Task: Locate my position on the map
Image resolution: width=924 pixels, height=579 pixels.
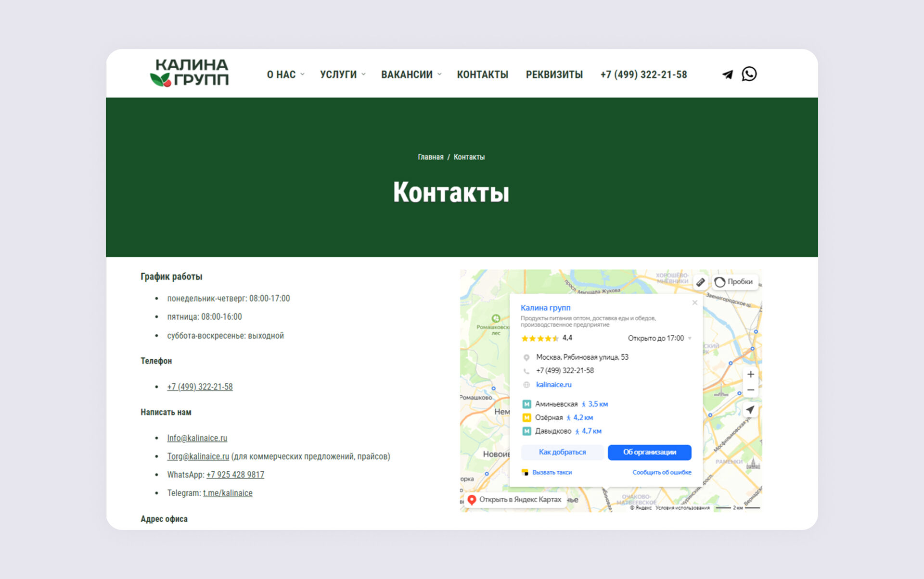Action: [x=750, y=410]
